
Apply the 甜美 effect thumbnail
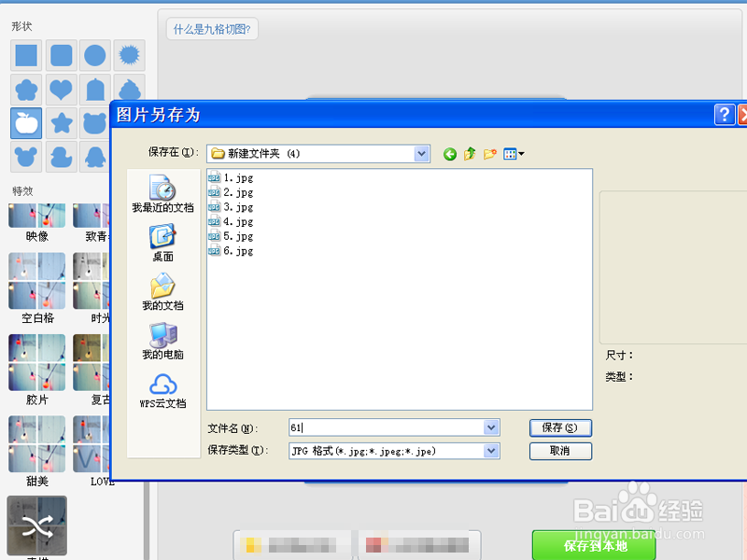point(36,444)
